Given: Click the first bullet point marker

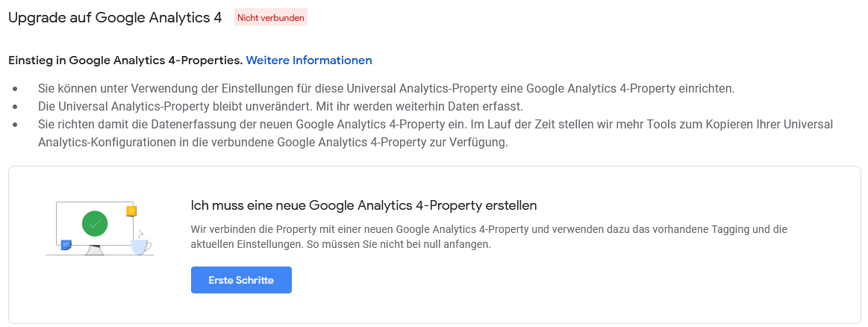Looking at the screenshot, I should [15, 89].
